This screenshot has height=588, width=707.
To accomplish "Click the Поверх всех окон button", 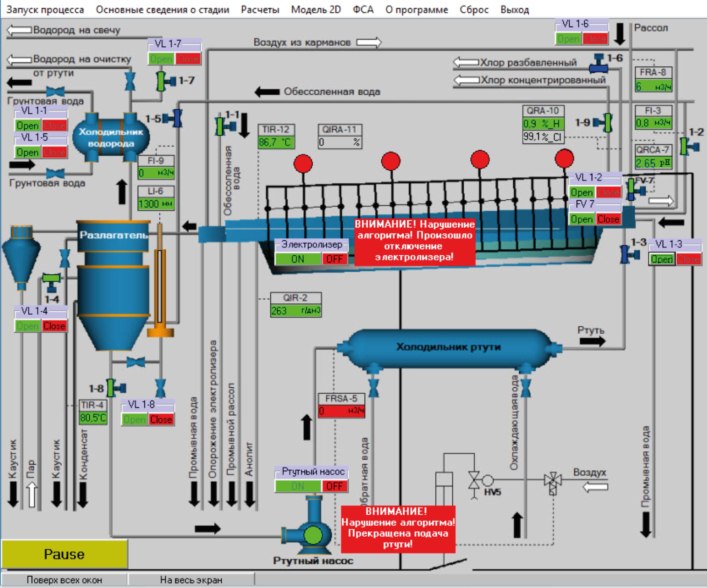I will (64, 580).
